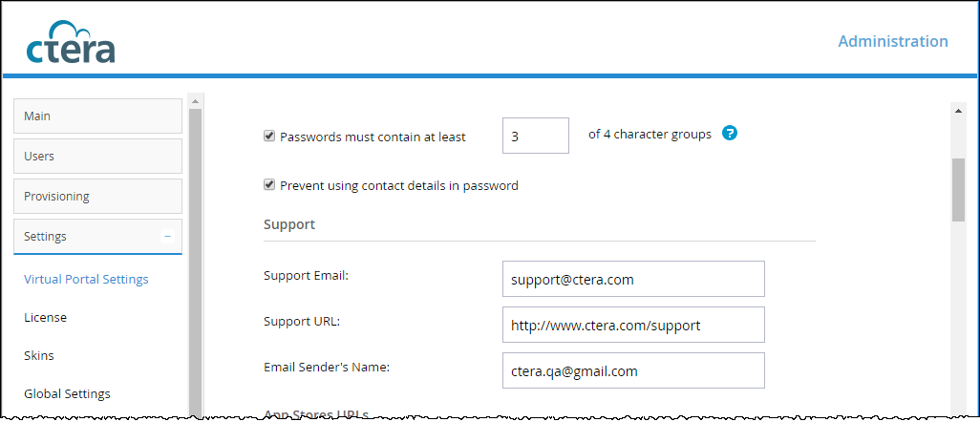
Task: Click the main panel scrollbar thumb
Action: (x=958, y=189)
